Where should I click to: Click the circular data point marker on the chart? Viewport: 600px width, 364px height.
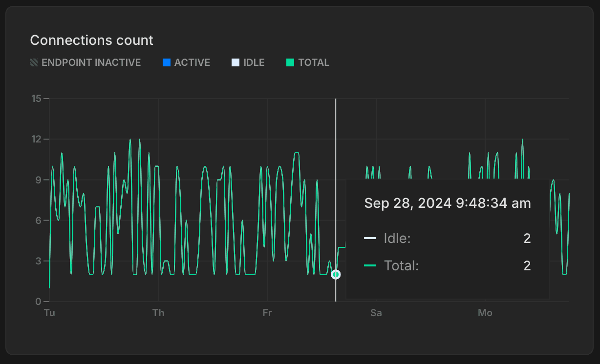[336, 275]
